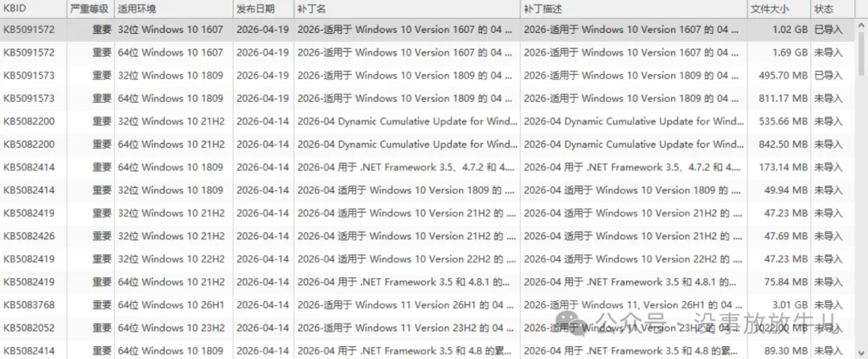
Task: Sort by the 状态 column header
Action: click(833, 9)
